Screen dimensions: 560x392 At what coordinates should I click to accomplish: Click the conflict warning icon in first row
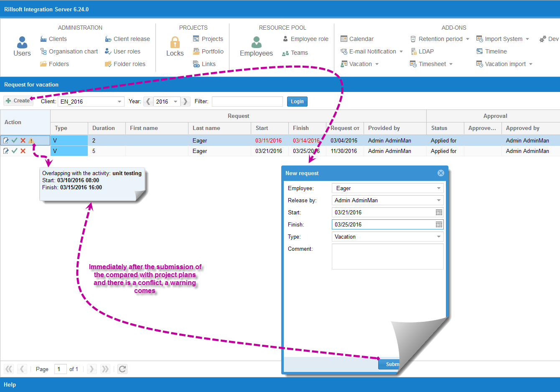coord(31,141)
